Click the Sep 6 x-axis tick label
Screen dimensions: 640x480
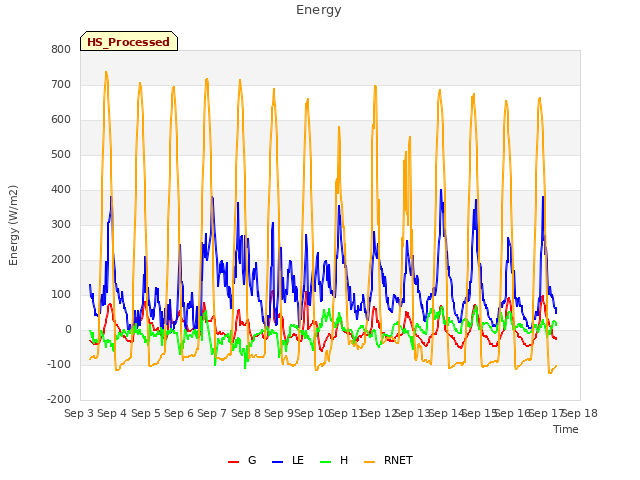pyautogui.click(x=179, y=413)
